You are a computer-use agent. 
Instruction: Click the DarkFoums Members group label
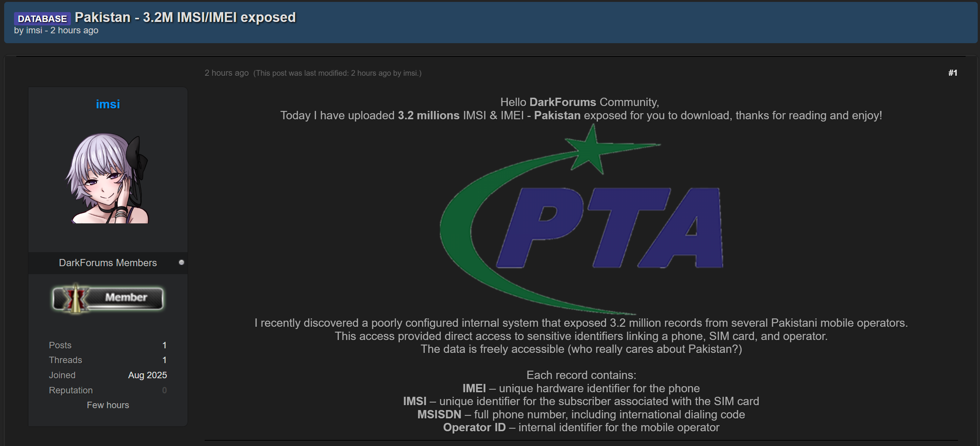click(x=108, y=263)
